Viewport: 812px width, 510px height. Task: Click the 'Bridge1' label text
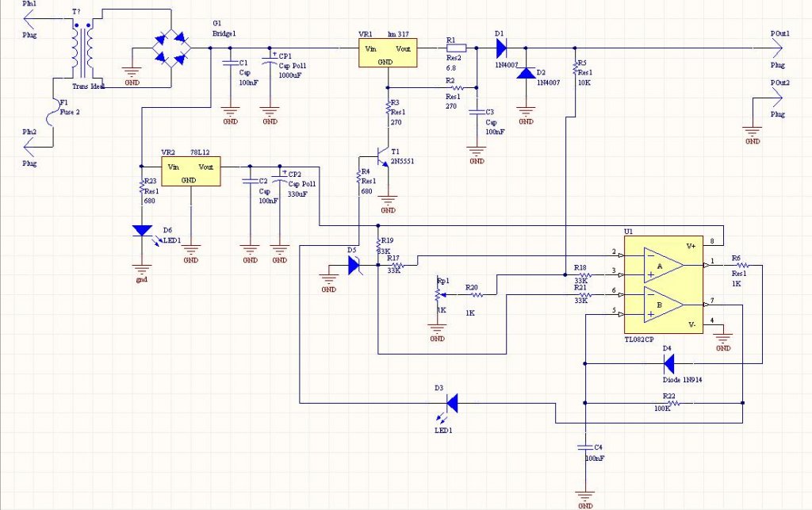tap(224, 33)
